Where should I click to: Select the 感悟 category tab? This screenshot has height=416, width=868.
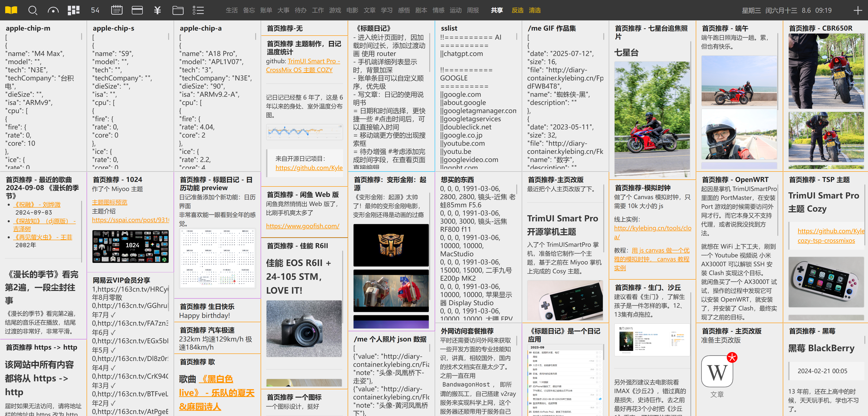(x=404, y=10)
